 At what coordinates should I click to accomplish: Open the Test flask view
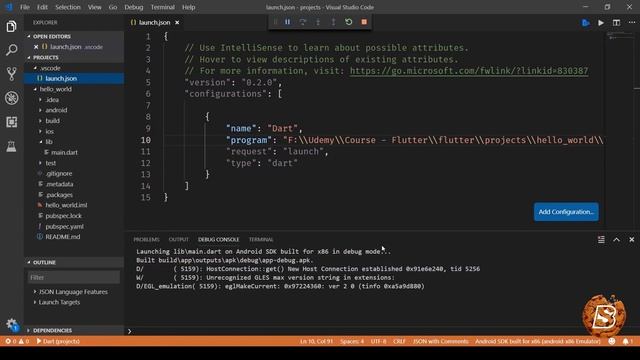tap(11, 146)
